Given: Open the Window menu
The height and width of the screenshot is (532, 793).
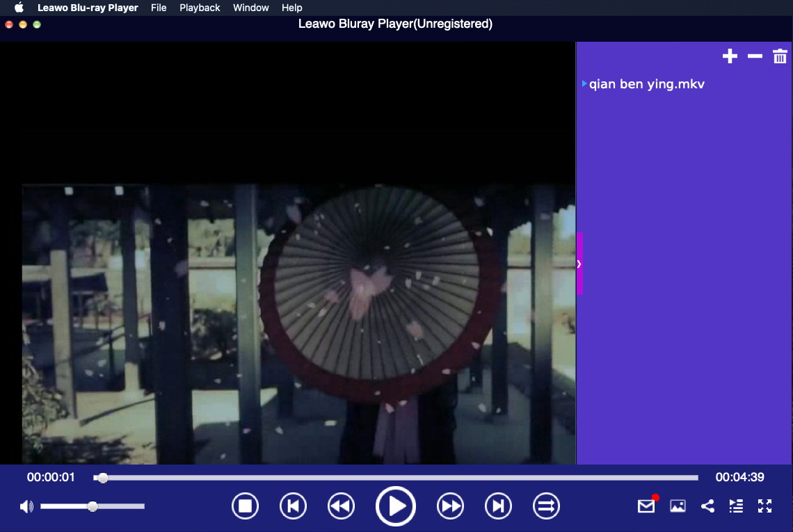Looking at the screenshot, I should point(251,8).
